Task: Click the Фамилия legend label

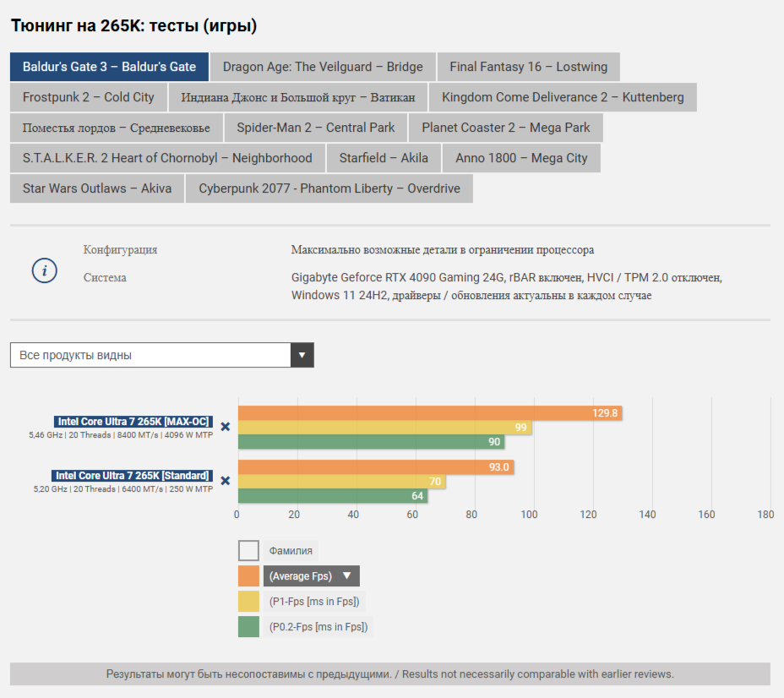Action: pos(291,550)
